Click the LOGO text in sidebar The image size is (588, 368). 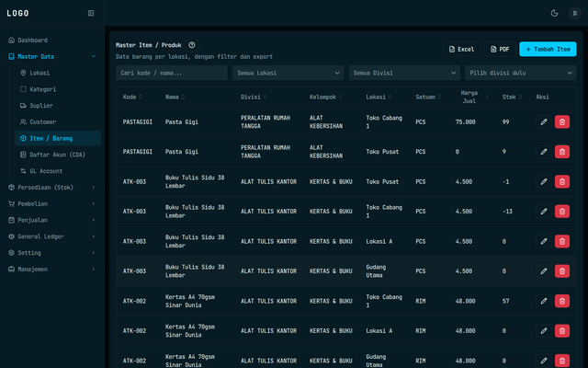click(x=17, y=13)
